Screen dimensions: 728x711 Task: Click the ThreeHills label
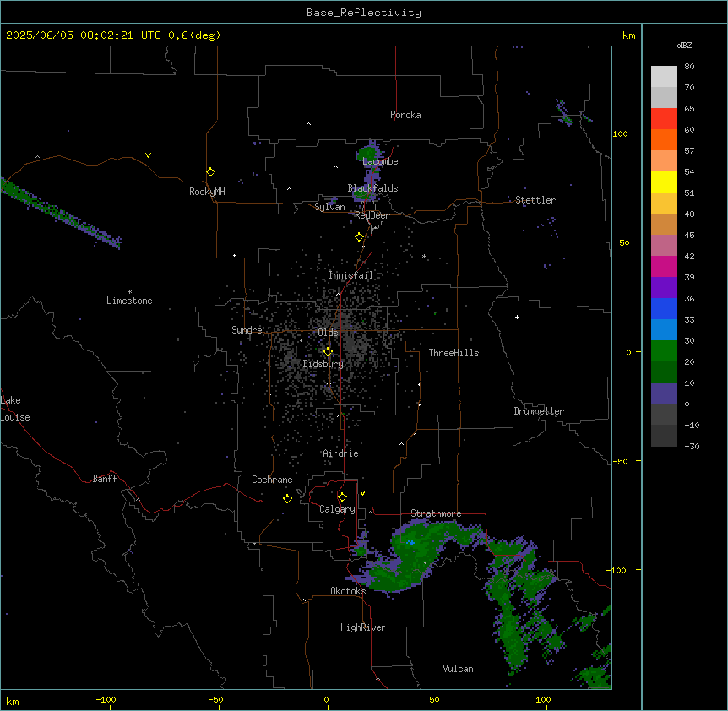click(454, 353)
